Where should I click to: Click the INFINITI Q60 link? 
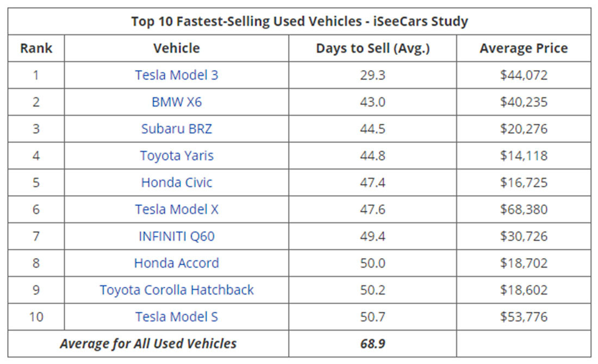pyautogui.click(x=177, y=236)
